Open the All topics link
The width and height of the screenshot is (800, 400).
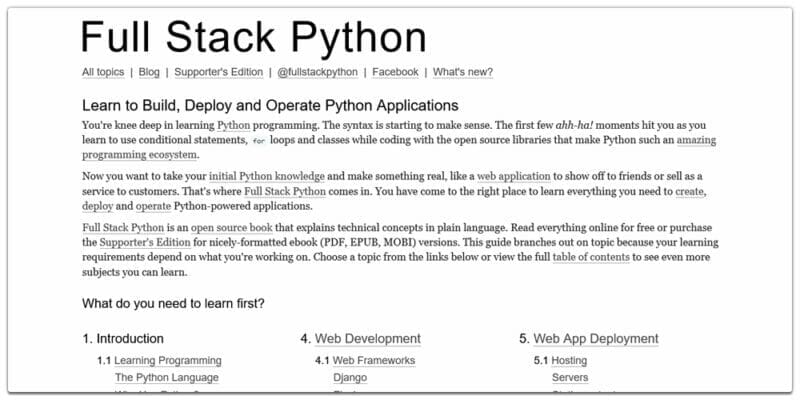click(x=103, y=72)
